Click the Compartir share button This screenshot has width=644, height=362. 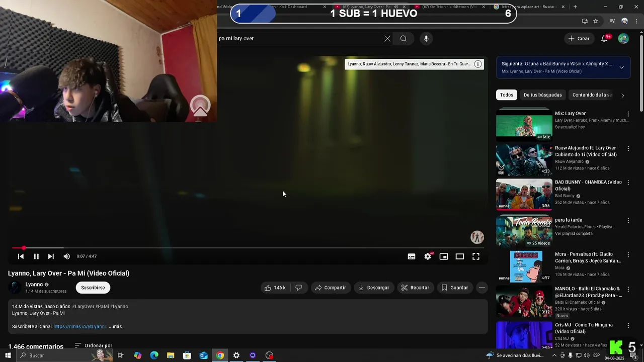330,288
